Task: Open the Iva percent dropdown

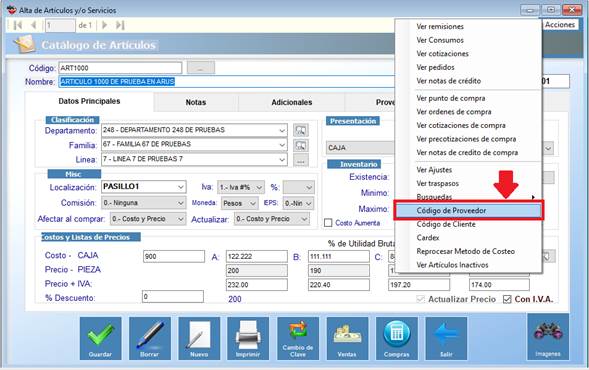Action: (x=309, y=187)
